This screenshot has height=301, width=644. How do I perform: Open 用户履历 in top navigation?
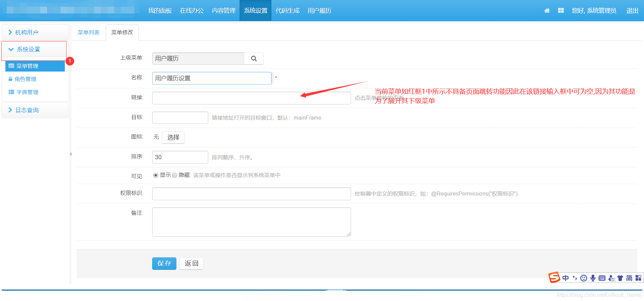(319, 11)
